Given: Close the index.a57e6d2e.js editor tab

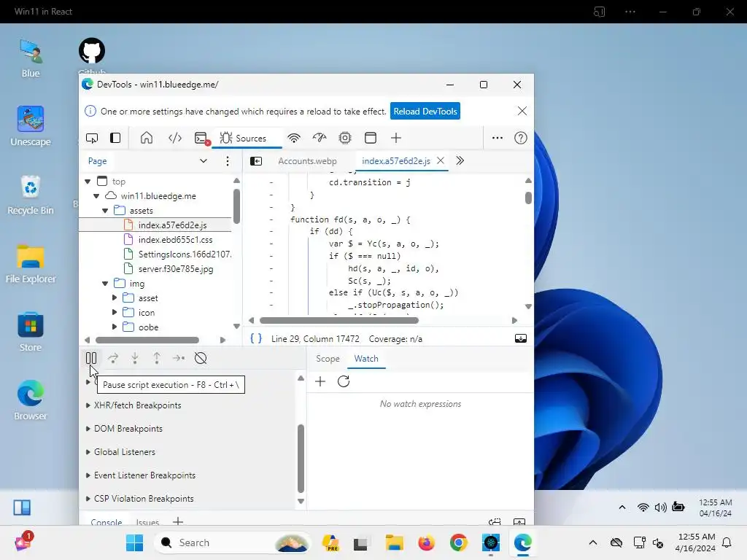Looking at the screenshot, I should [x=441, y=160].
